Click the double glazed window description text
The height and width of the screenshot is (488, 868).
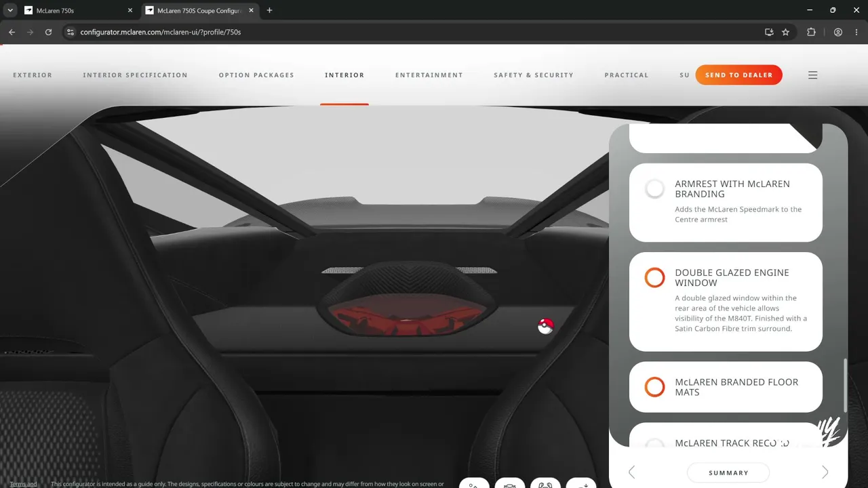741,313
